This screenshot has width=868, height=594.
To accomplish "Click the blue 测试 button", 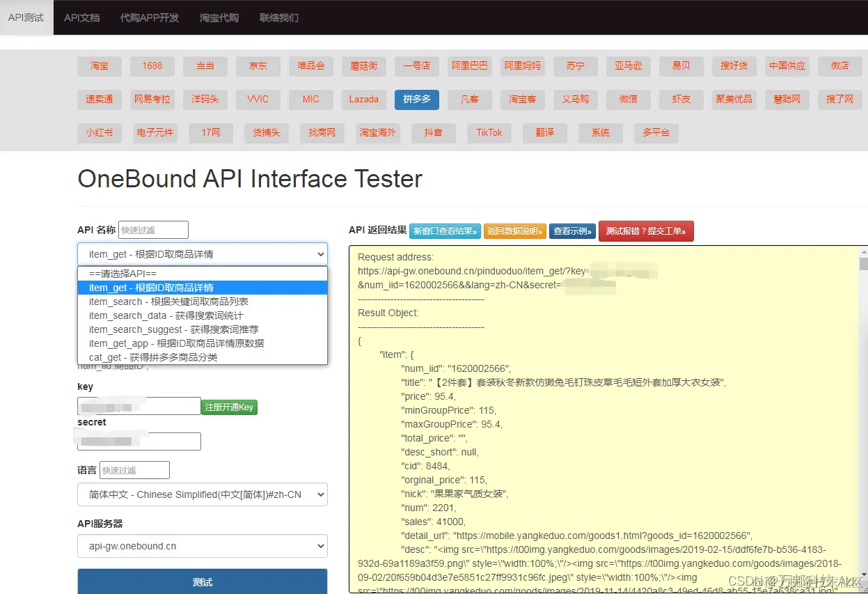I will click(203, 582).
